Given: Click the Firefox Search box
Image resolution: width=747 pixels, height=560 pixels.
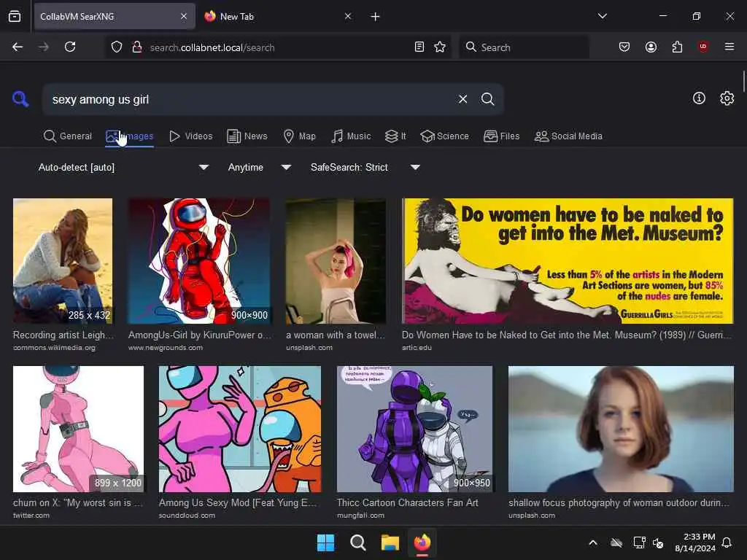Looking at the screenshot, I should tap(524, 47).
